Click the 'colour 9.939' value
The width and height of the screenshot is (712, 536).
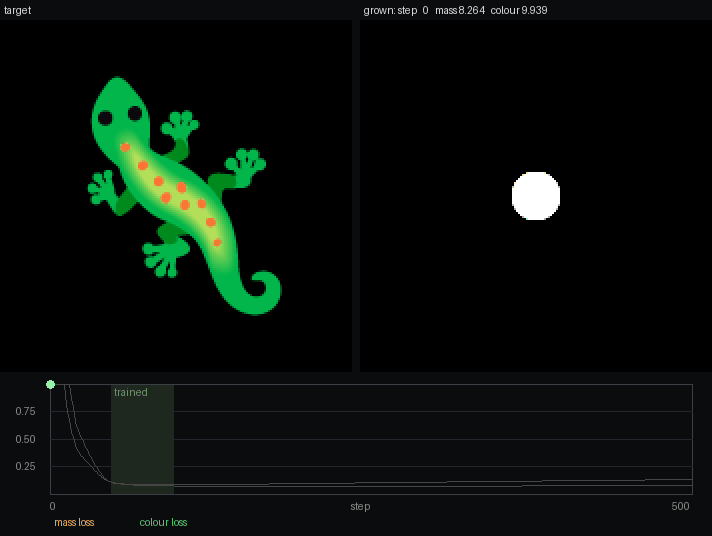(x=519, y=10)
